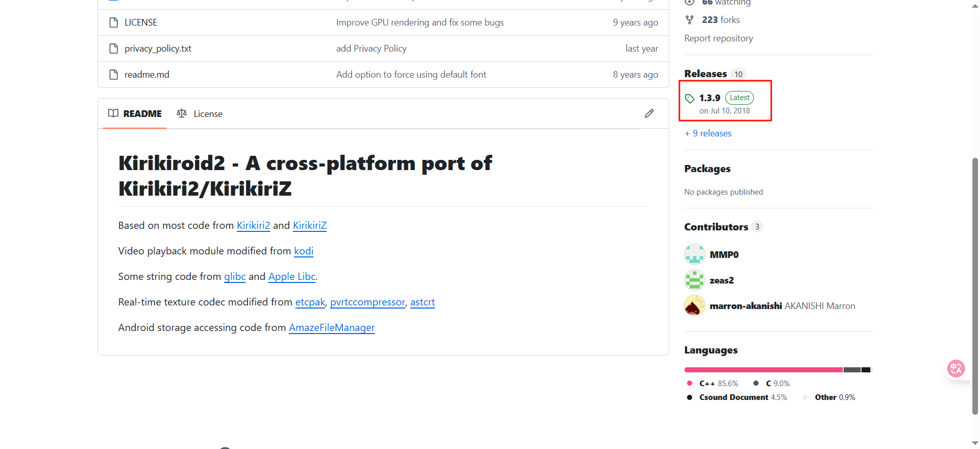
Task: Open the 'Add option to force using default font' commit
Action: [x=411, y=75]
